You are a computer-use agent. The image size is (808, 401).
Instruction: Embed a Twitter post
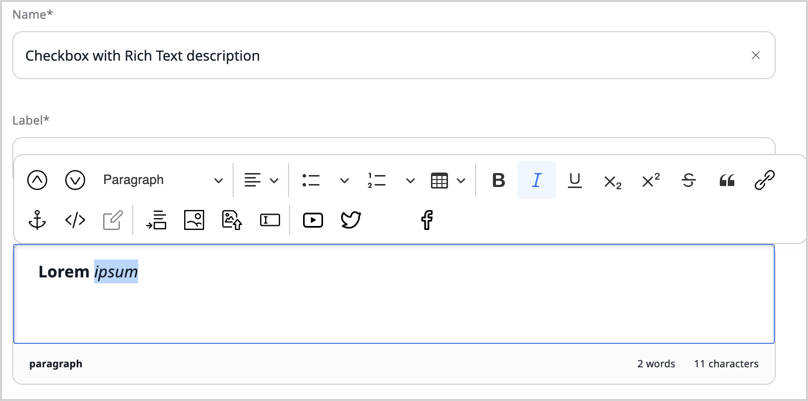[x=351, y=220]
